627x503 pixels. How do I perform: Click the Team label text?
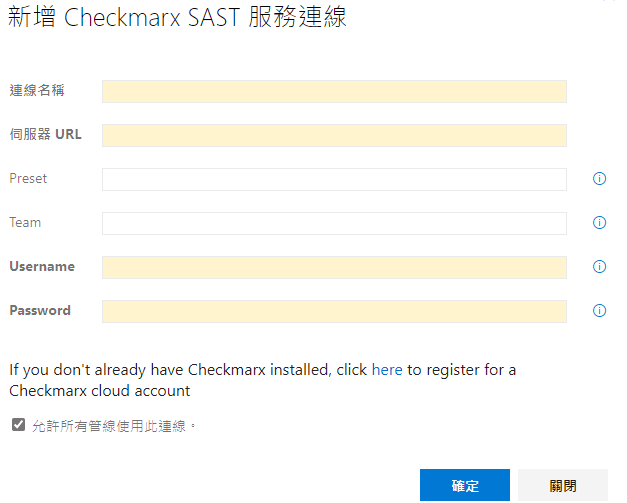(x=25, y=223)
